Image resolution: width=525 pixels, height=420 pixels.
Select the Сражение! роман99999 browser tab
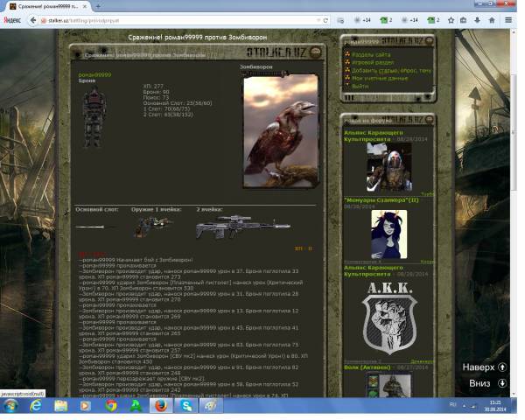click(x=48, y=6)
